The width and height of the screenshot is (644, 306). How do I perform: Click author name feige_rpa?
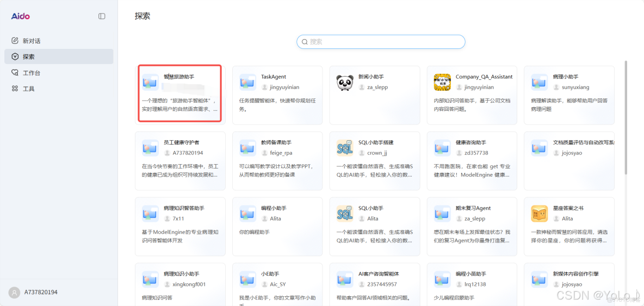pyautogui.click(x=281, y=153)
